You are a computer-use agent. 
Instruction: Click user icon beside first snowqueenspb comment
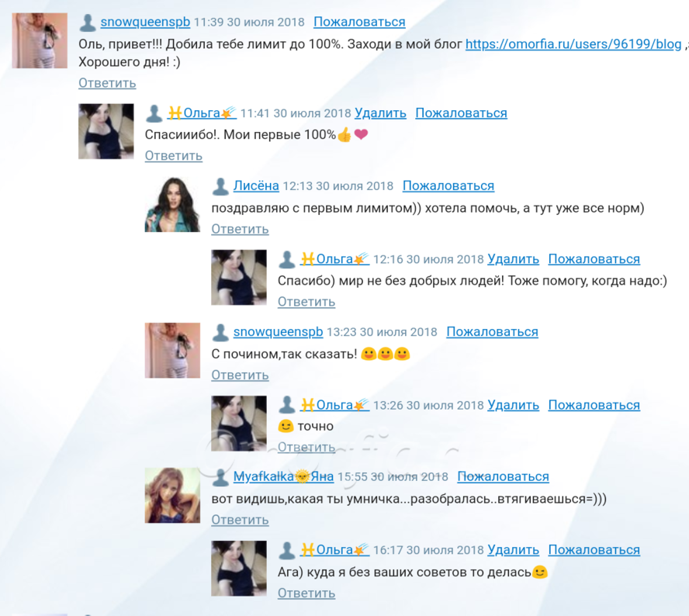click(x=88, y=22)
